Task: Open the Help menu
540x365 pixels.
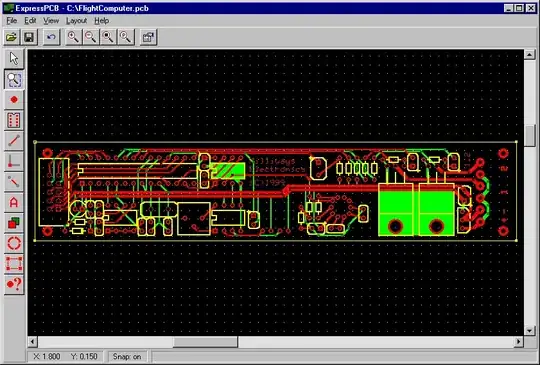Action: click(x=102, y=21)
